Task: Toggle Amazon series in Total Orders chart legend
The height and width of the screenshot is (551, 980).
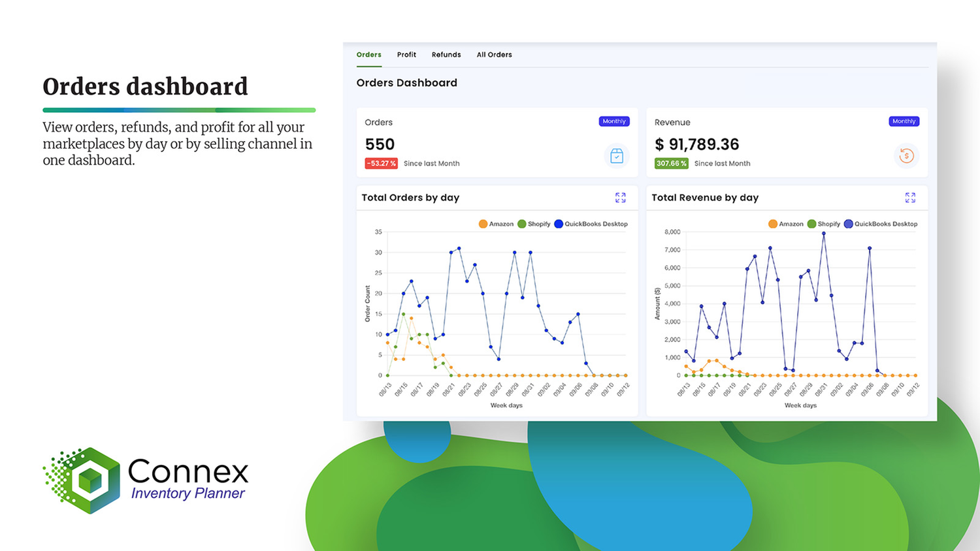Action: tap(496, 224)
